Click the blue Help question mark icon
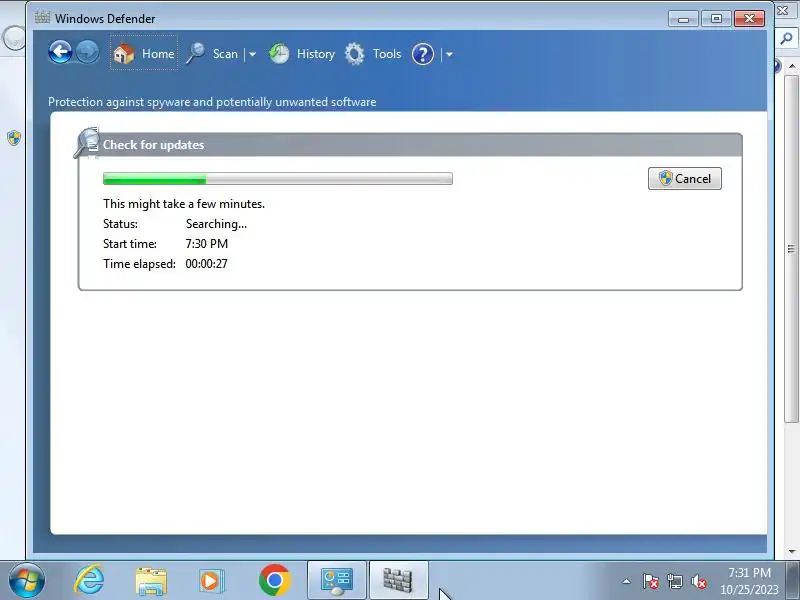 (422, 54)
